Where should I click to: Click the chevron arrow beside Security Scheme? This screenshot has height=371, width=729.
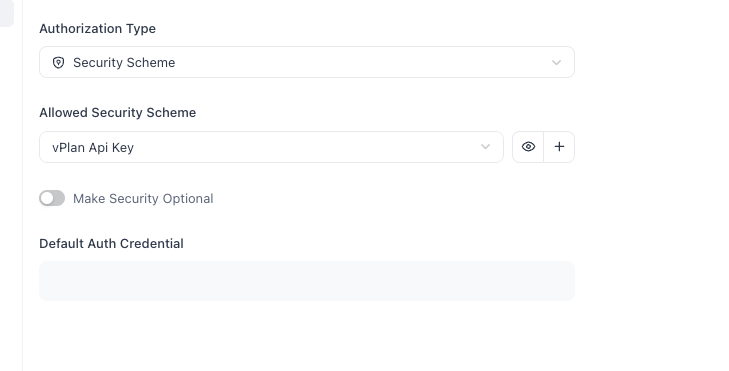(x=557, y=62)
